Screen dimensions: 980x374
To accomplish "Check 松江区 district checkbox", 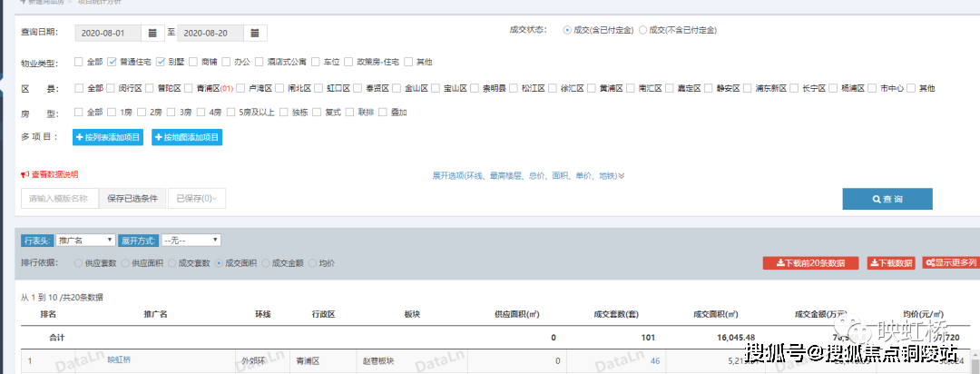I will click(x=513, y=88).
